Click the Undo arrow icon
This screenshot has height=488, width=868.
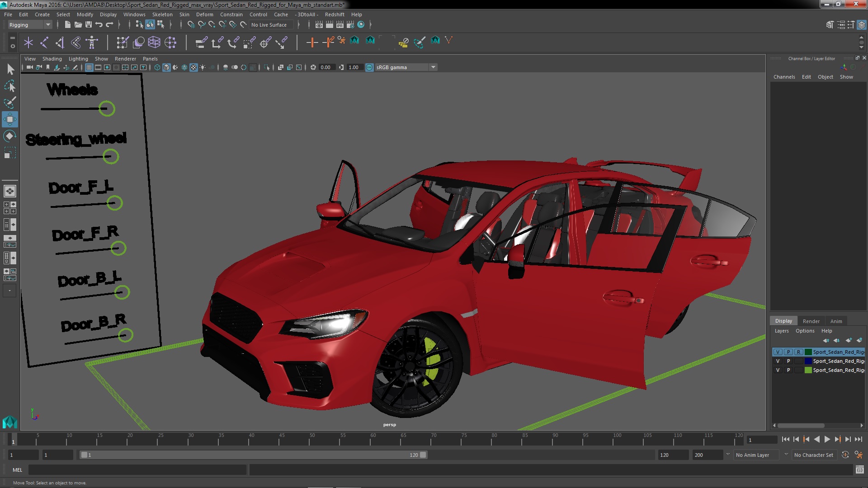99,24
